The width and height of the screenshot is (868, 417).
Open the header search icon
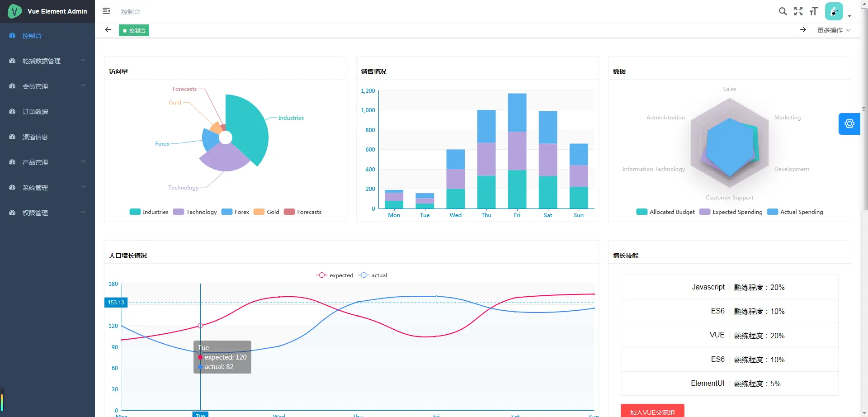coord(783,11)
